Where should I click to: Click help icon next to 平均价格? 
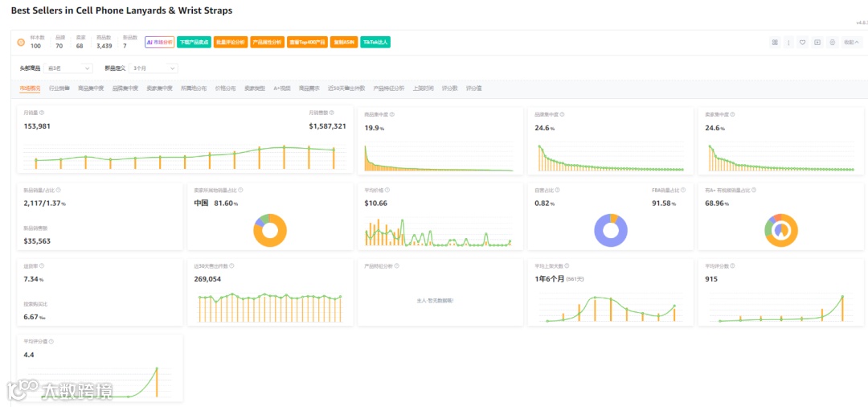click(386, 190)
